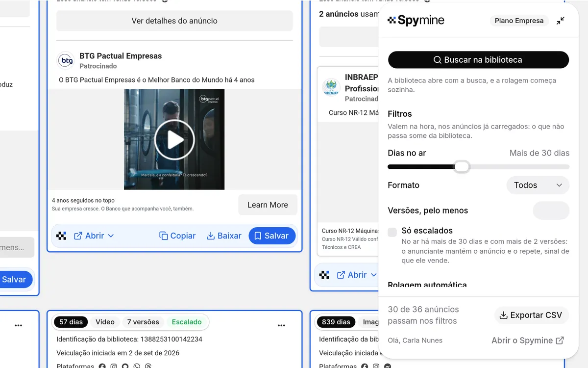The image size is (588, 368).
Task: Click Ver detalhes do anúncio button
Action: (x=174, y=21)
